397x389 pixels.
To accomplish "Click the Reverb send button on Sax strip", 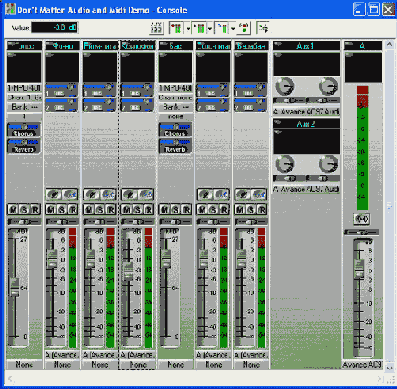I will point(175,150).
